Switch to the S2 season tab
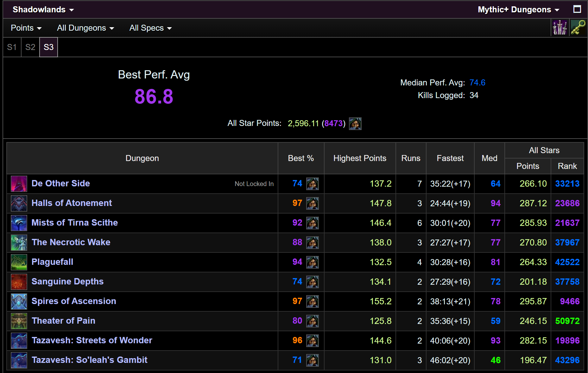This screenshot has width=588, height=373. coord(30,47)
